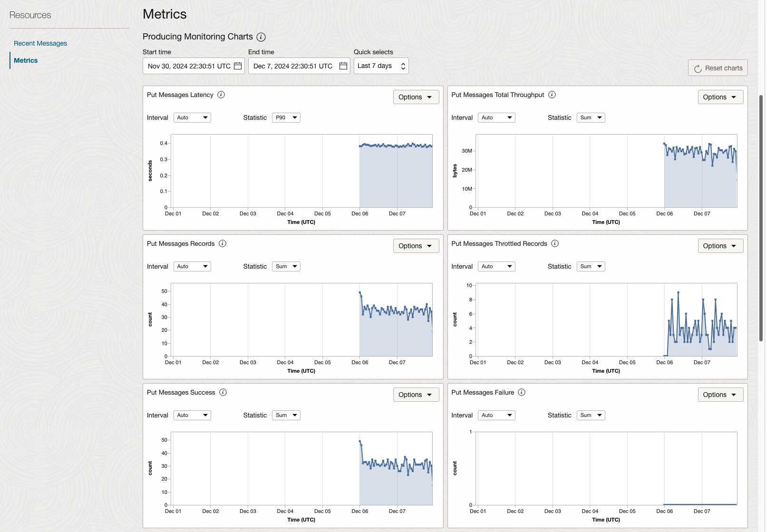Change Sum Statistic on Put Messages Success
Image resolution: width=766 pixels, height=532 pixels.
[286, 415]
